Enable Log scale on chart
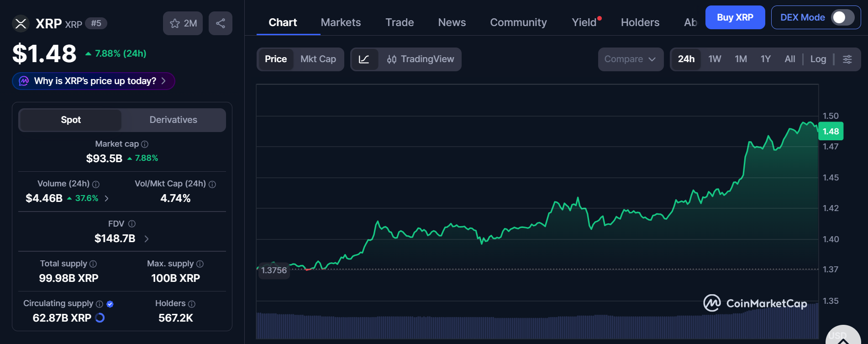This screenshot has width=868, height=344. coord(818,59)
